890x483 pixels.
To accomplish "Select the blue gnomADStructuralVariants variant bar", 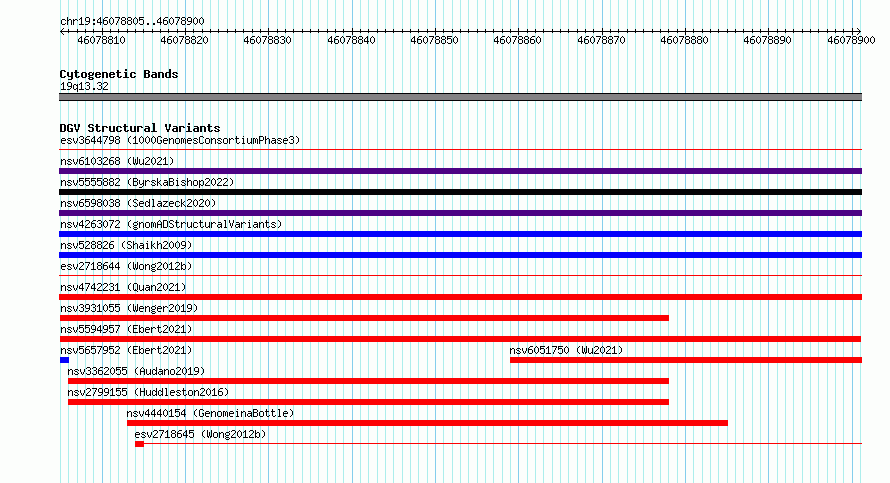I will coord(460,234).
